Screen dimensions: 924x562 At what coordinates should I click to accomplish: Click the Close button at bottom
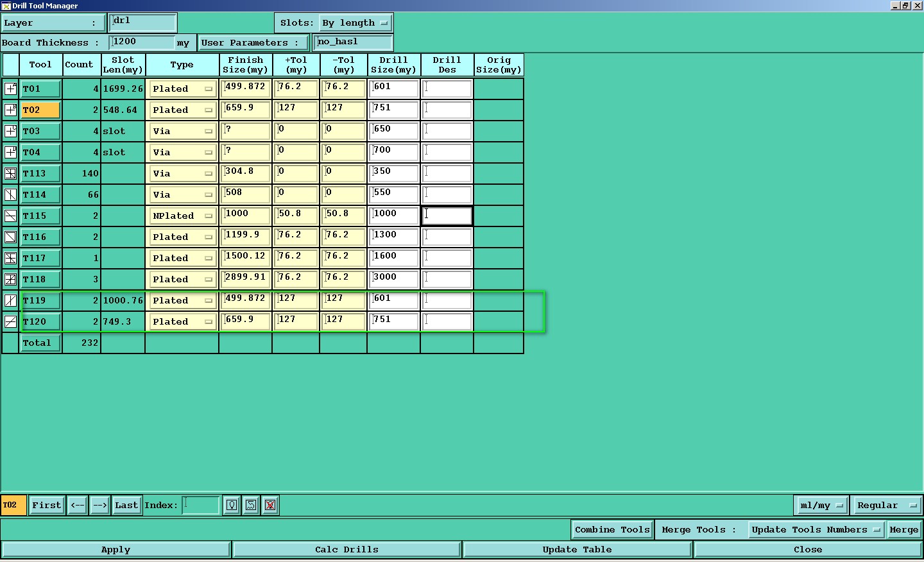[x=807, y=549]
